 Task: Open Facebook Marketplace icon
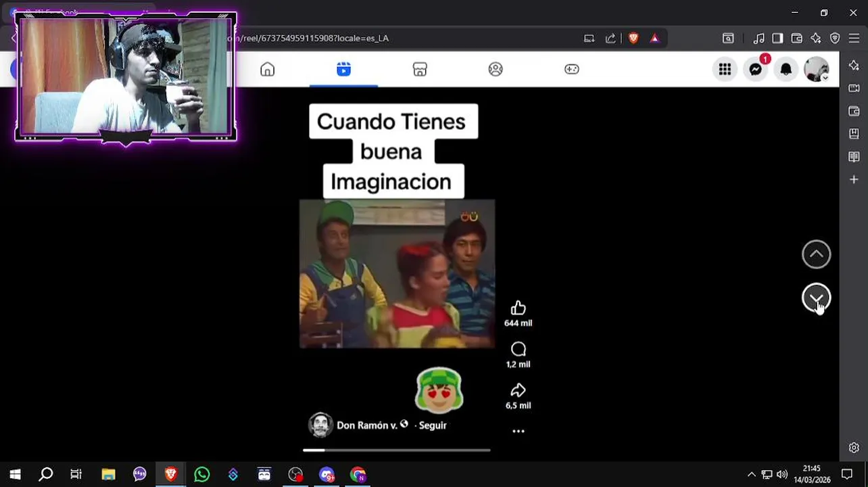click(420, 69)
